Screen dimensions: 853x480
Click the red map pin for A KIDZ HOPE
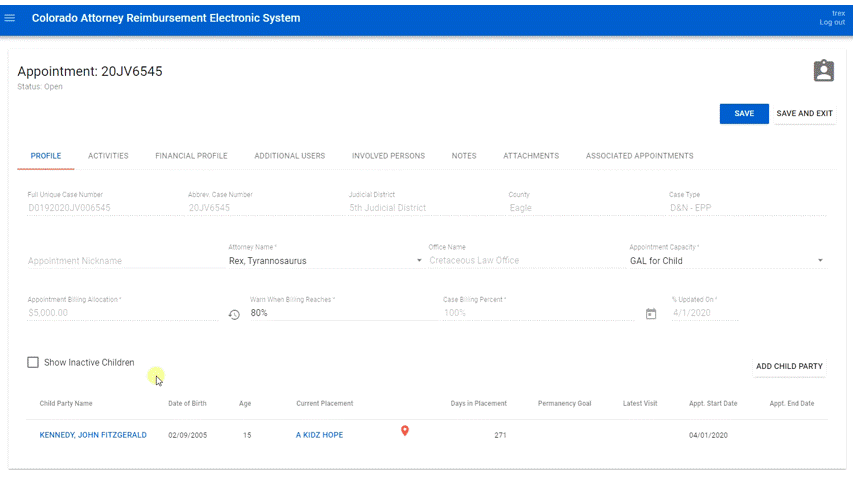point(405,431)
